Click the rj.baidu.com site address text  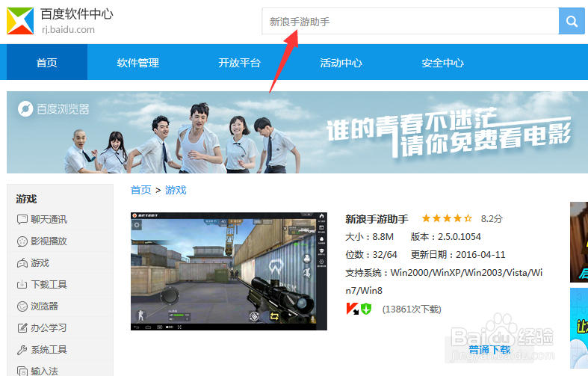click(x=68, y=30)
